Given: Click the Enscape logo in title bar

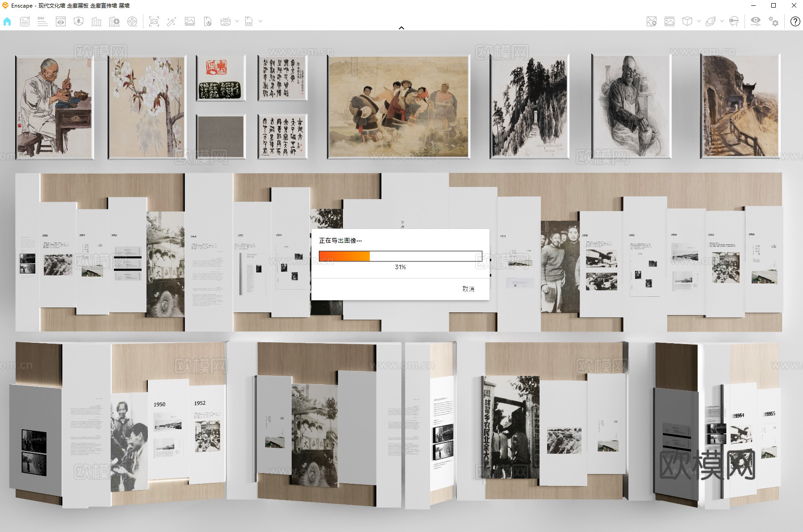Looking at the screenshot, I should click(x=5, y=5).
